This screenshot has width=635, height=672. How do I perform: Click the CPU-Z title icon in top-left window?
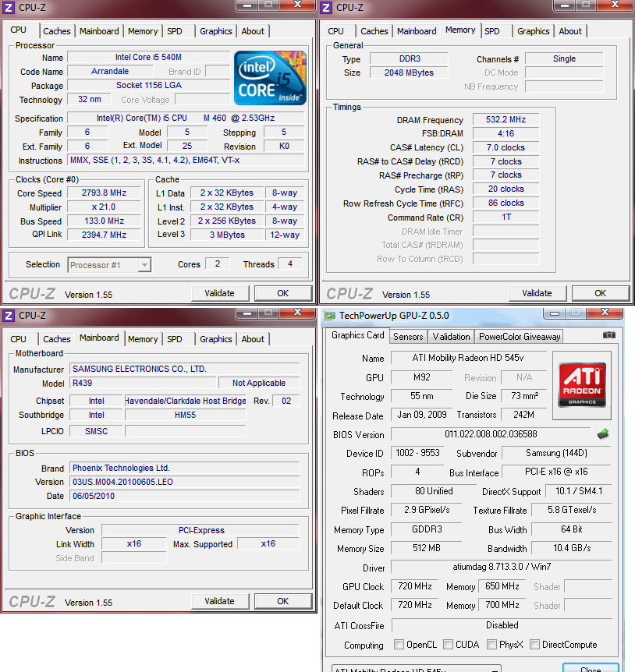point(8,7)
